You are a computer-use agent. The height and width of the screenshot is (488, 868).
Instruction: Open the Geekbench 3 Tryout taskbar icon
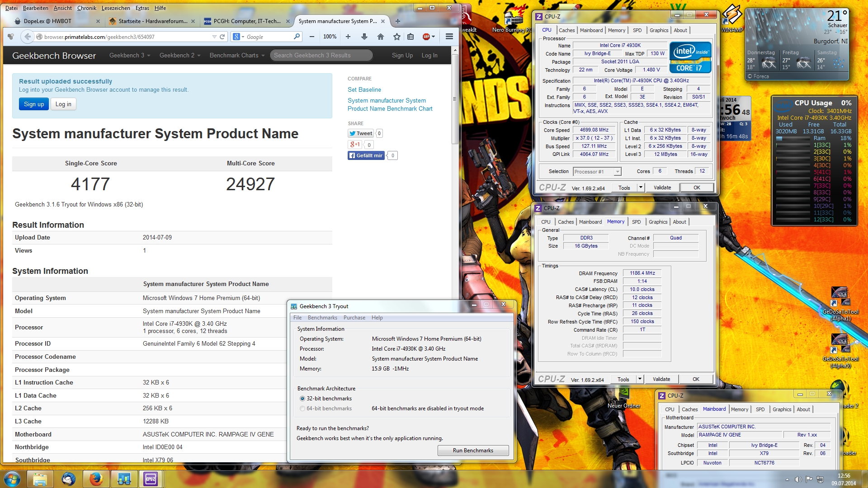(123, 479)
